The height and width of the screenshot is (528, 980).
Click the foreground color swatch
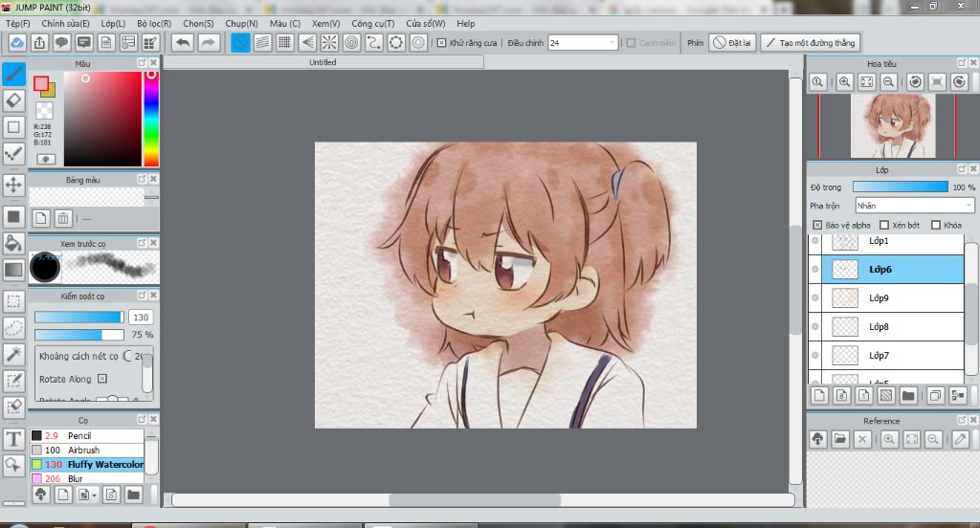41,84
